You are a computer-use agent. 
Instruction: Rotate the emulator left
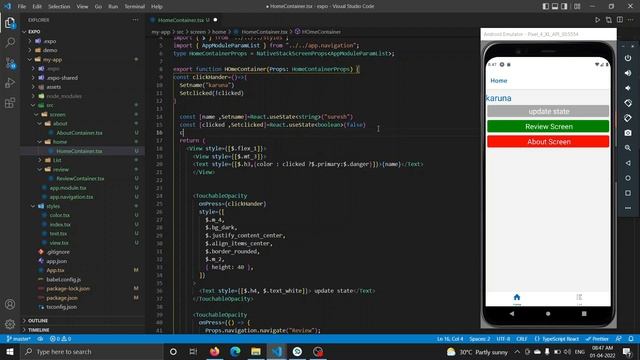(x=628, y=103)
